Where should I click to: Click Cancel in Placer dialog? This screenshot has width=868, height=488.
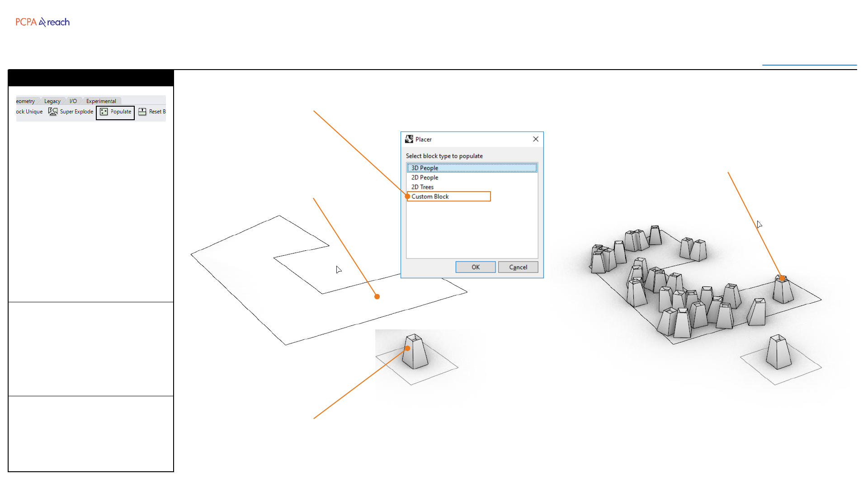[518, 267]
